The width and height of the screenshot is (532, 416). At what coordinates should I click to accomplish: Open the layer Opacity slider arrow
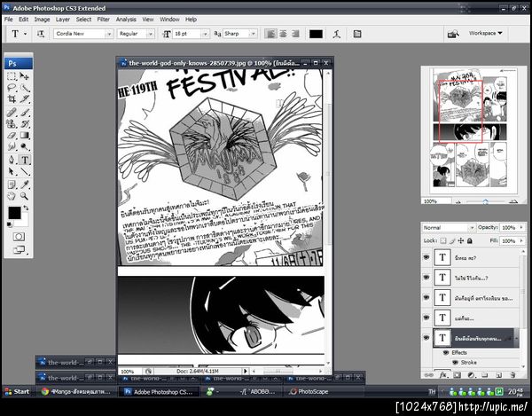point(521,228)
